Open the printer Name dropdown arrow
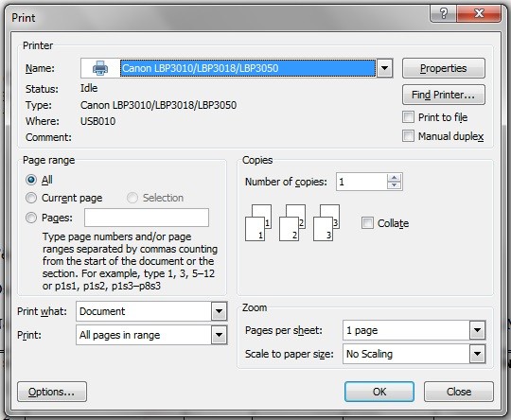 tap(384, 68)
